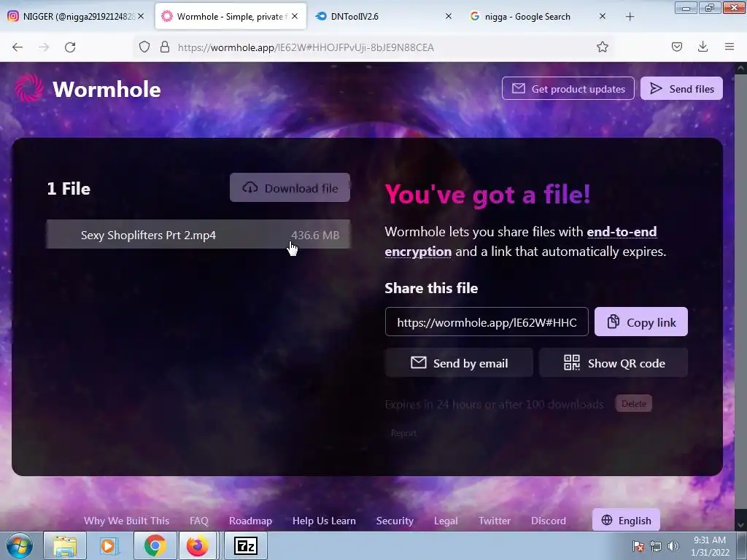Click the Copy link button
This screenshot has height=560, width=747.
(640, 322)
